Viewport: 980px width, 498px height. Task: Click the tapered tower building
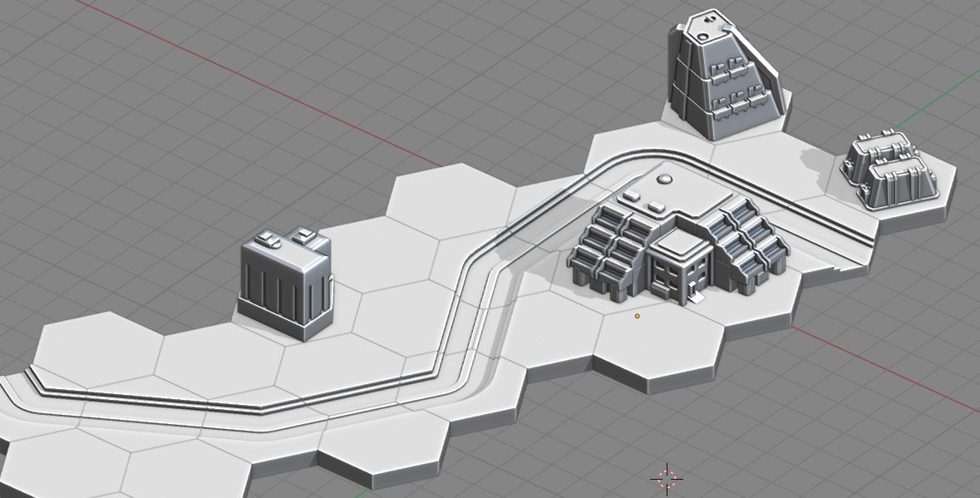pyautogui.click(x=725, y=83)
